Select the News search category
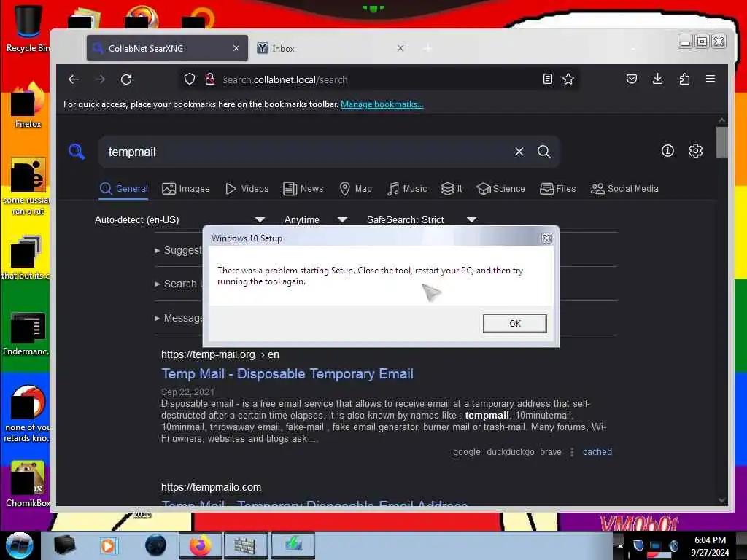This screenshot has width=747, height=560. tap(303, 189)
